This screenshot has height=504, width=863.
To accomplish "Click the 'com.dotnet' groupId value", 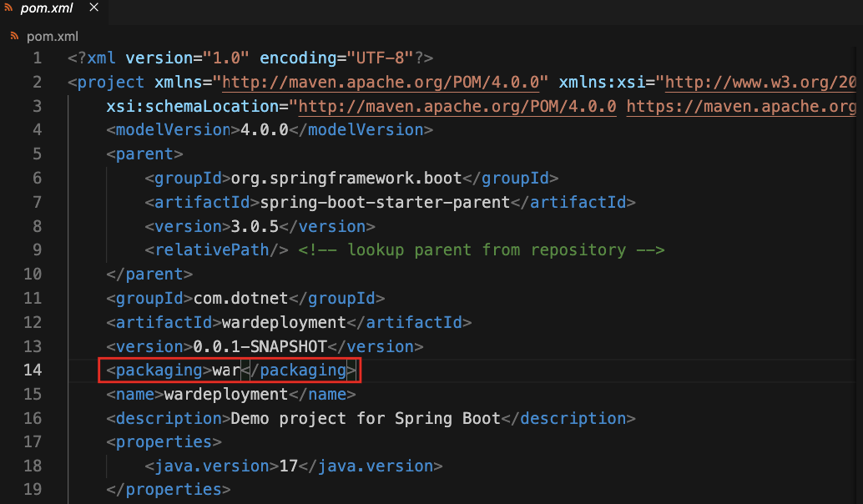I will 241,298.
